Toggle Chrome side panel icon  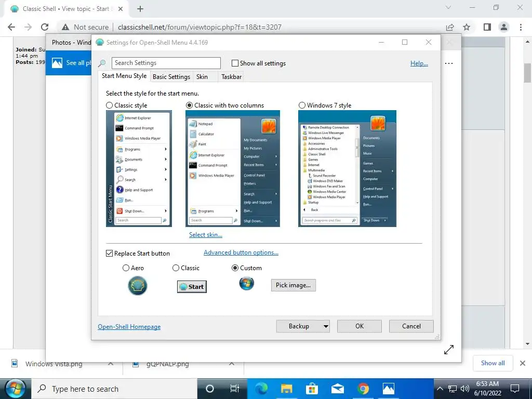(x=487, y=27)
